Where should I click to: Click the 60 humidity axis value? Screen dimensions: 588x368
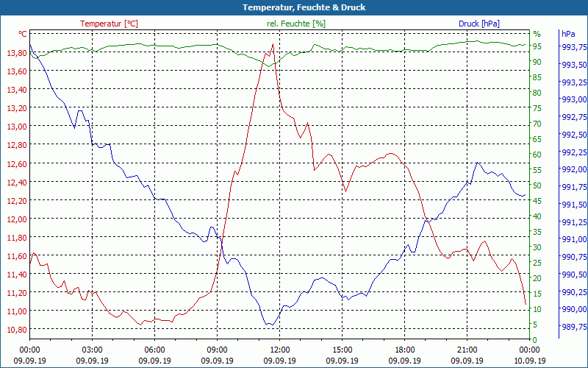tap(537, 155)
